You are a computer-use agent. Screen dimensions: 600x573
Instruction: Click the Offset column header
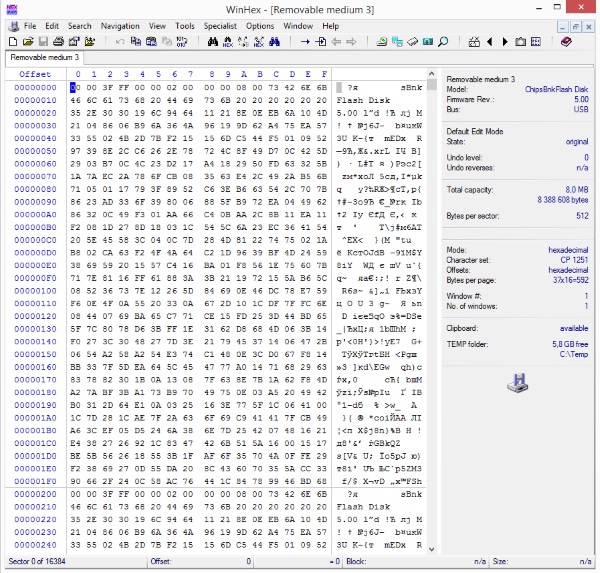tap(35, 74)
